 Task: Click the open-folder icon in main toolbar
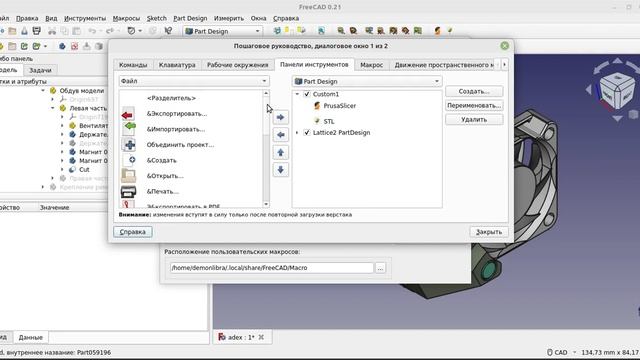click(x=13, y=31)
